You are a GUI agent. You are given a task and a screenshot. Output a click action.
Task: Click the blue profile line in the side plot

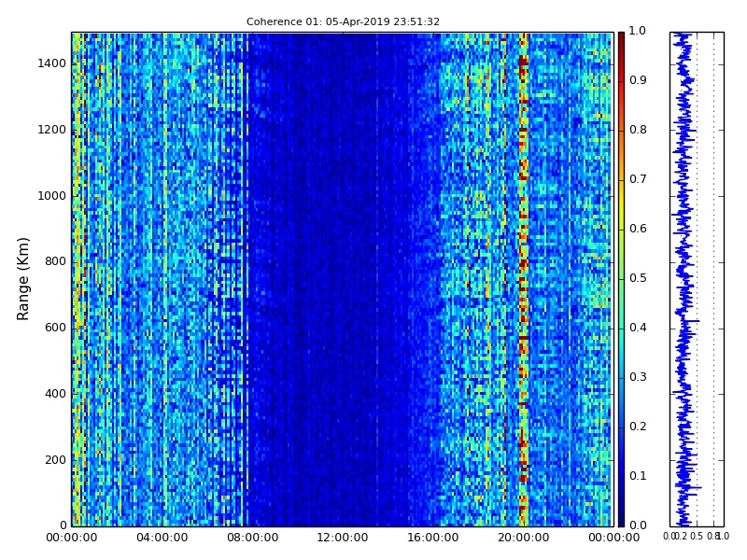(684, 278)
